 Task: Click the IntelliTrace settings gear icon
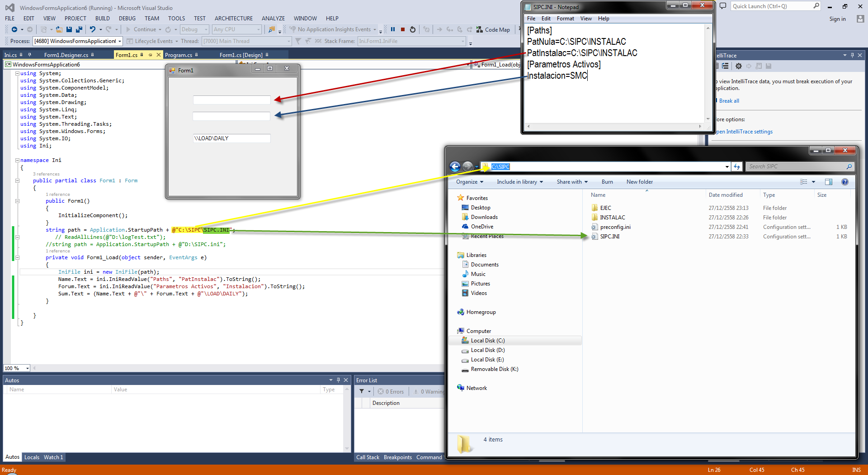[739, 66]
